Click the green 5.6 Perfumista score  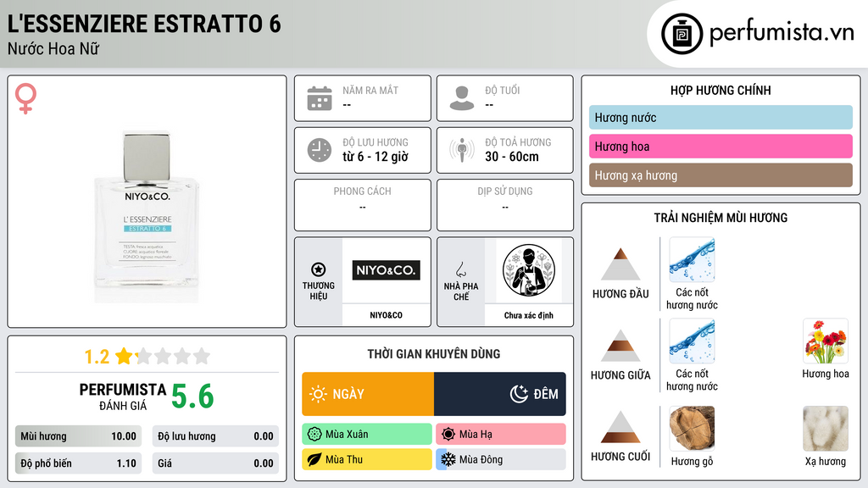pos(192,396)
